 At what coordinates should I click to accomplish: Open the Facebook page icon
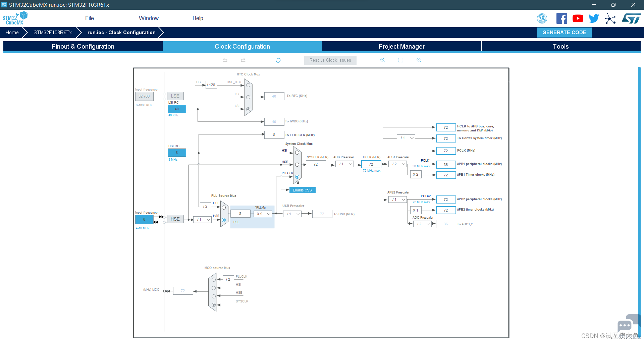(562, 18)
